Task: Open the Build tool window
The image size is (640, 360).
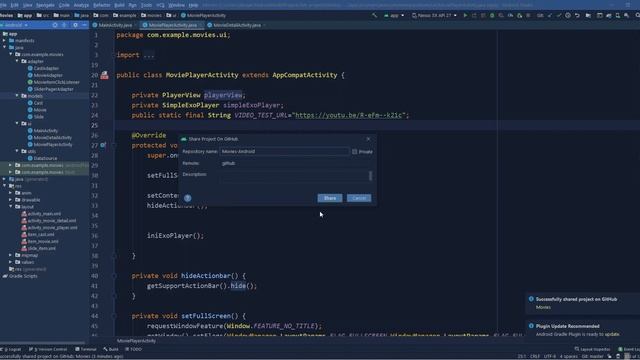Action: (111, 349)
